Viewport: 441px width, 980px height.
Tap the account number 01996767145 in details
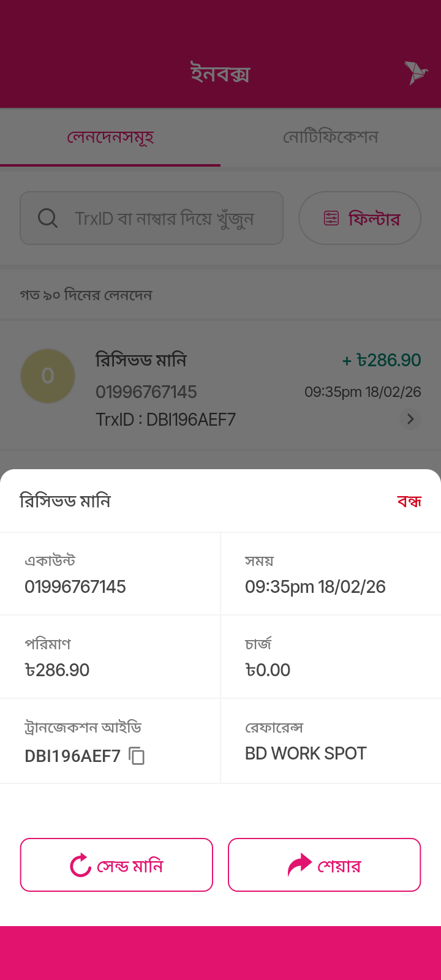click(x=75, y=587)
